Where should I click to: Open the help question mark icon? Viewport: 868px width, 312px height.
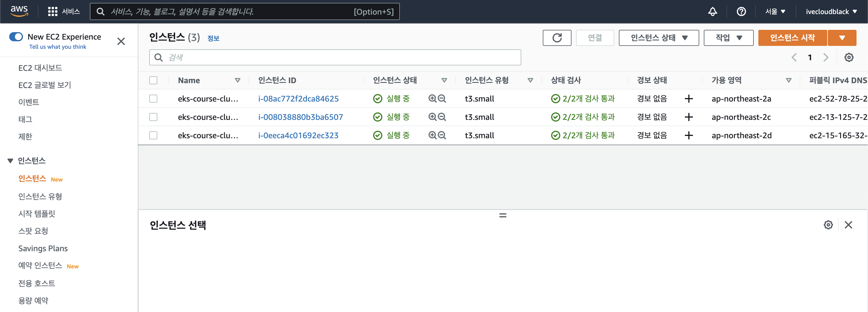pos(741,12)
